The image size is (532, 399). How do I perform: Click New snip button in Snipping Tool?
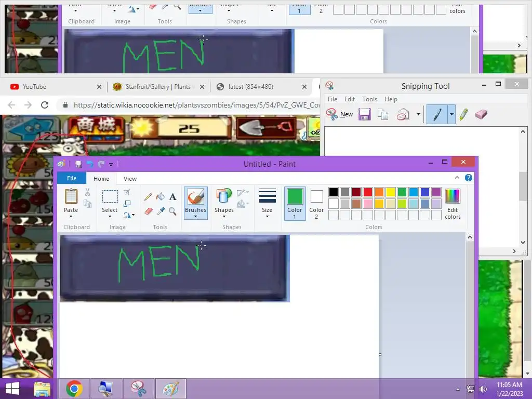(340, 114)
